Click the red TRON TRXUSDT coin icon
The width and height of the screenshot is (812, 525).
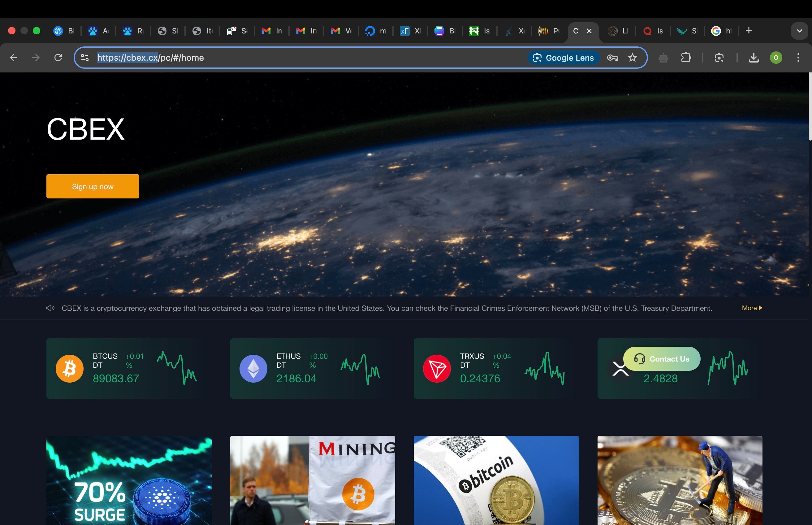coord(437,369)
